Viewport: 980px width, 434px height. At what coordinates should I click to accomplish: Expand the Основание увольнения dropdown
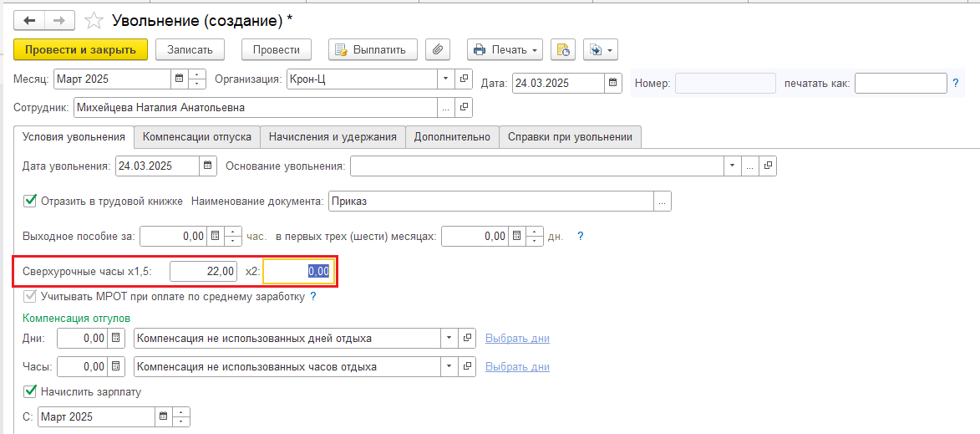[732, 166]
